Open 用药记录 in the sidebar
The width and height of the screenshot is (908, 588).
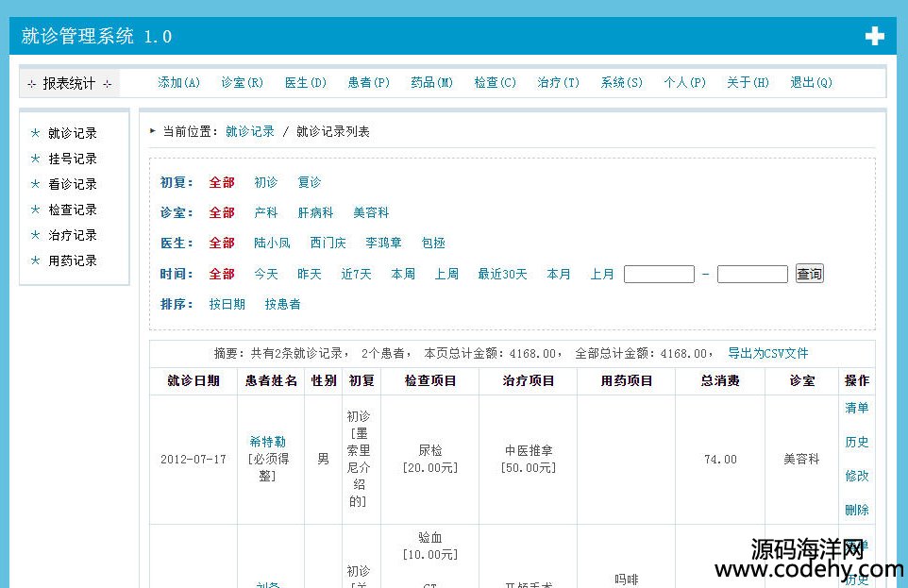tap(73, 260)
